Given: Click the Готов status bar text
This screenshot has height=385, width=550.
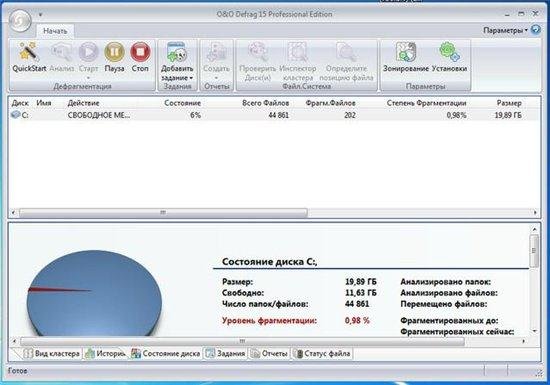Looking at the screenshot, I should pyautogui.click(x=18, y=371).
